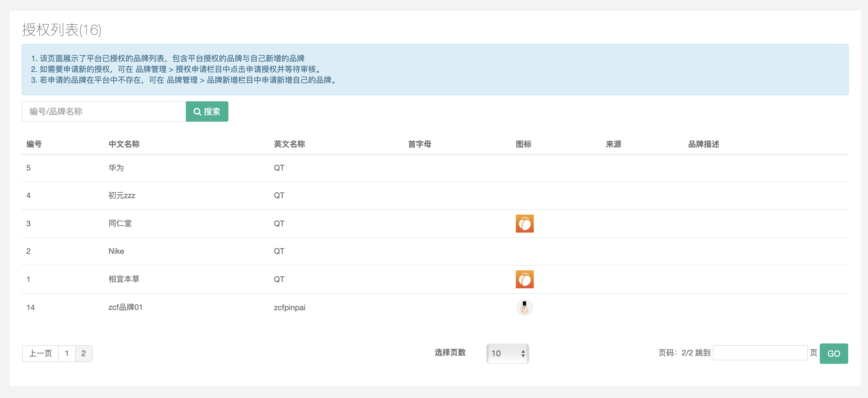Select page 2 in pagination
The height and width of the screenshot is (398, 868).
84,353
